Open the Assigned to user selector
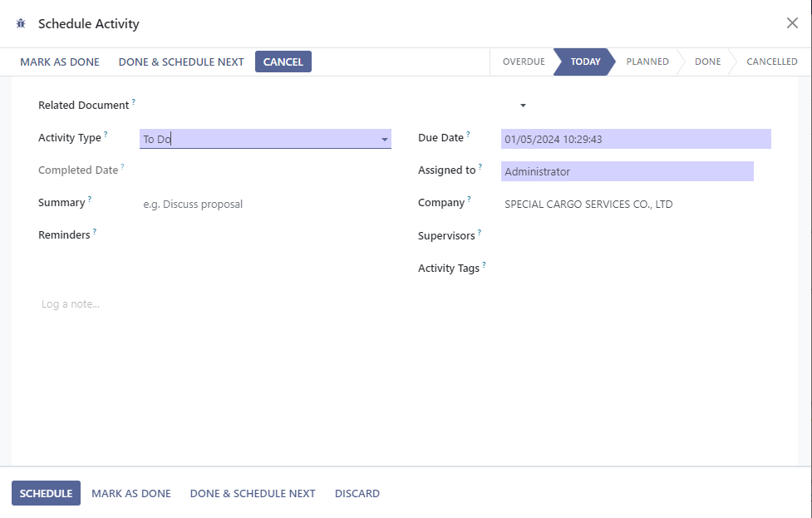 click(x=627, y=170)
